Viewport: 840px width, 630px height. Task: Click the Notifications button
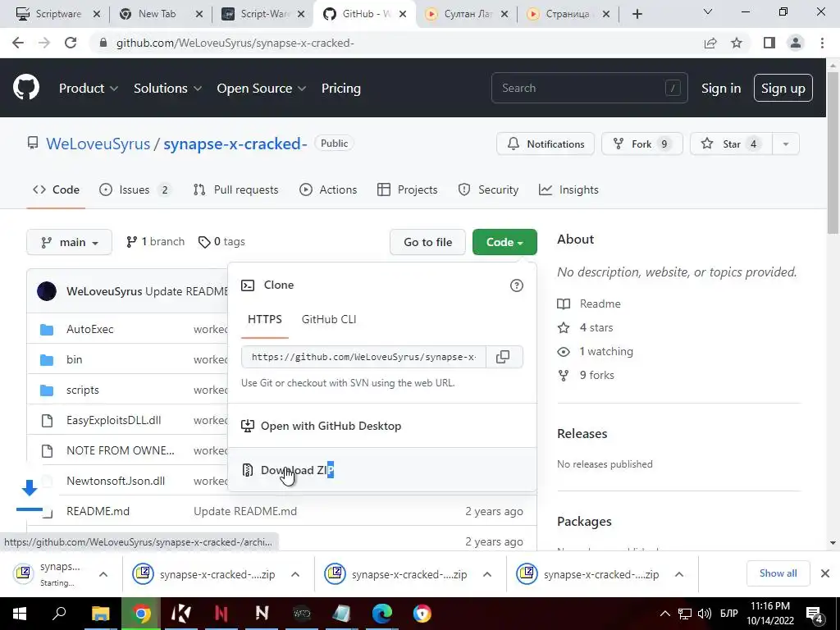(x=546, y=144)
